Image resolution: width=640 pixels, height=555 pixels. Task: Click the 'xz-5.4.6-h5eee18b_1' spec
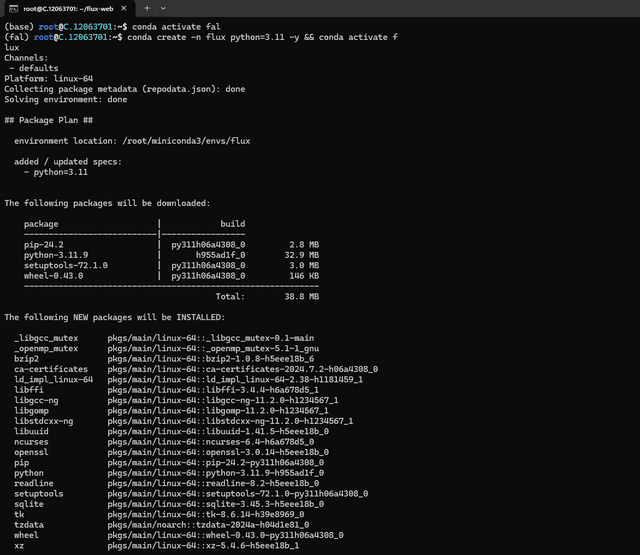tap(252, 546)
